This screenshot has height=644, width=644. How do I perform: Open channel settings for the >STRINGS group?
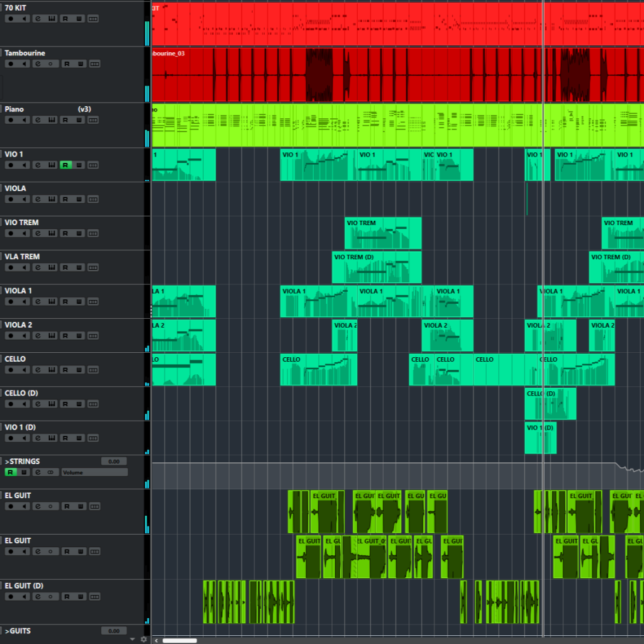coord(38,472)
